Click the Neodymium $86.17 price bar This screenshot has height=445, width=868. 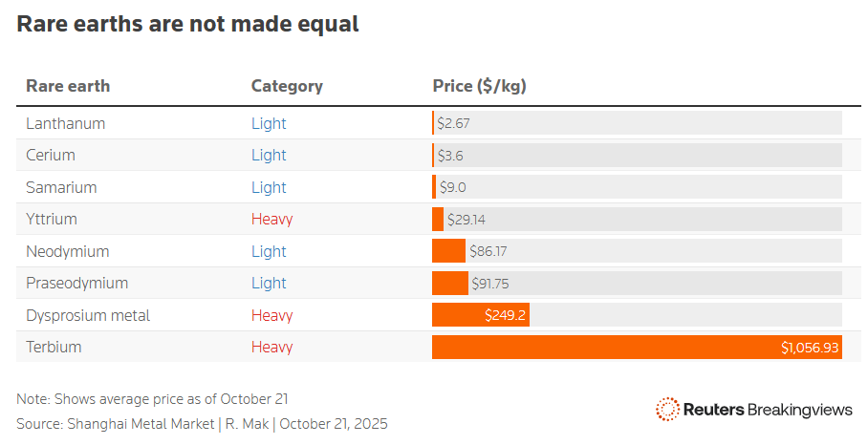tap(448, 251)
